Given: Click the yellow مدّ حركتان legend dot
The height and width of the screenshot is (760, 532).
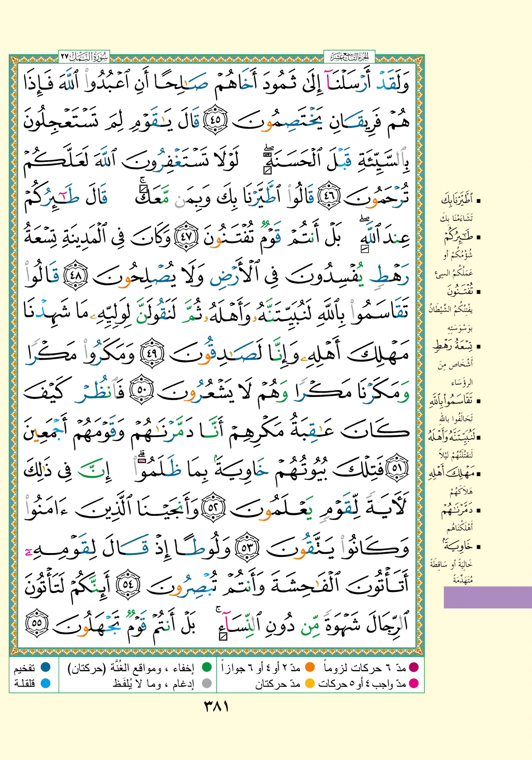Looking at the screenshot, I should point(310,683).
